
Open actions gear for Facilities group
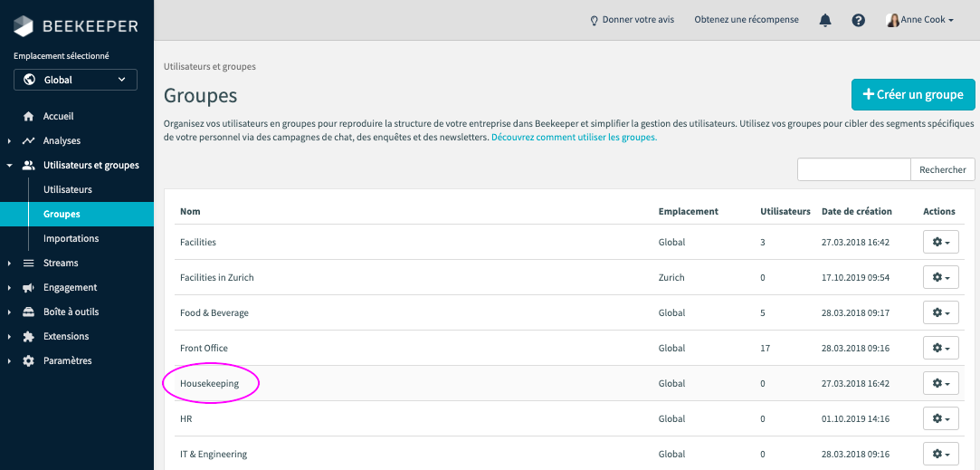pyautogui.click(x=940, y=242)
